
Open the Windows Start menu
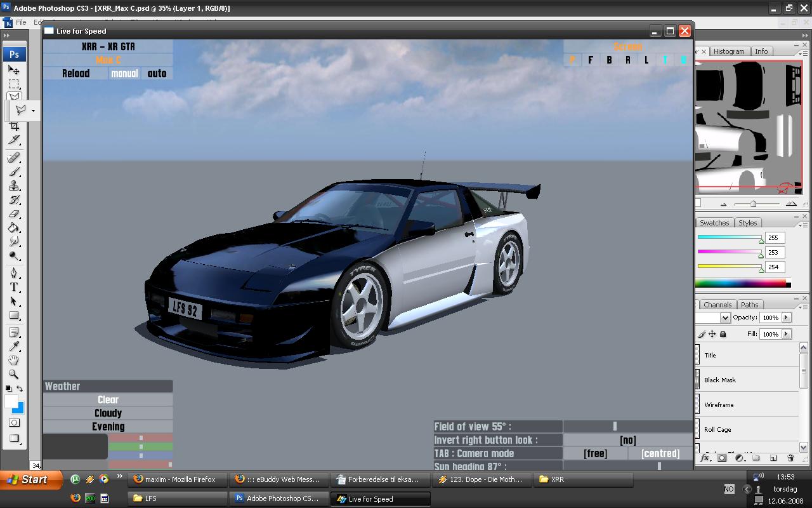[31, 480]
